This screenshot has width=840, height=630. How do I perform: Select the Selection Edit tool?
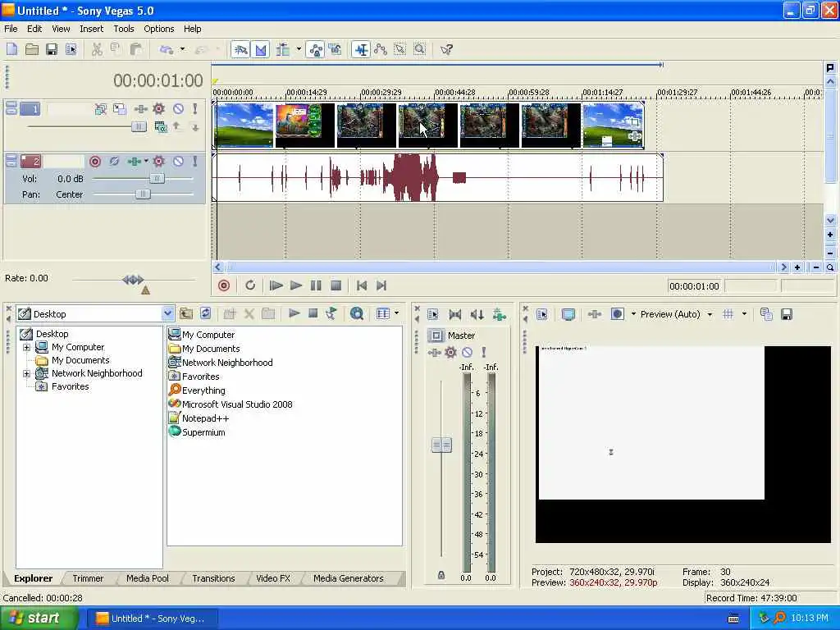[400, 50]
